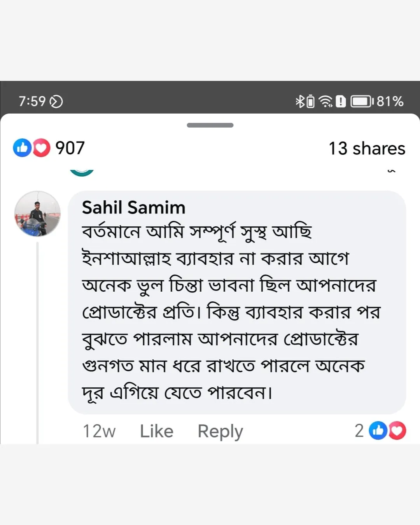
Task: Open the Sahil Samim profile name link
Action: coord(133,207)
